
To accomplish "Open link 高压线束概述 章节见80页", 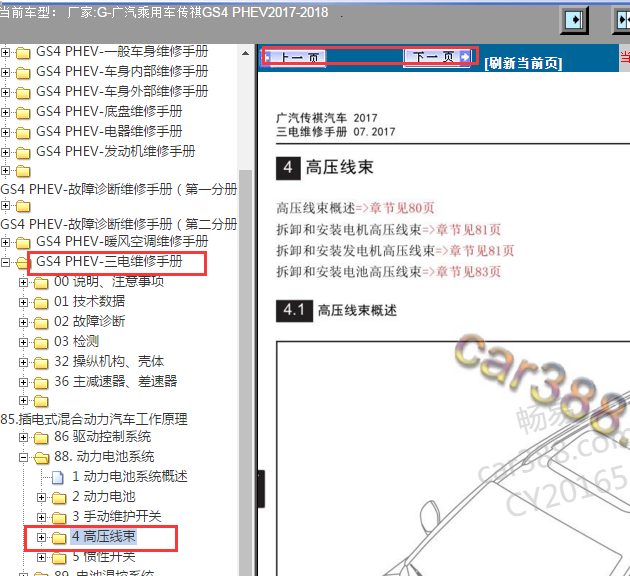I will (x=356, y=208).
